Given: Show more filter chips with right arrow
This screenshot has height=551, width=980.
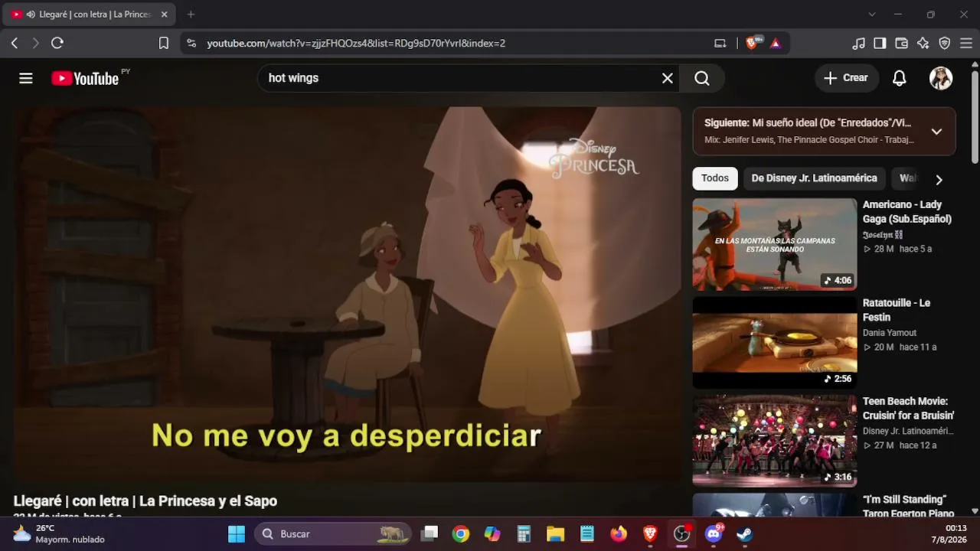Looking at the screenshot, I should point(939,180).
